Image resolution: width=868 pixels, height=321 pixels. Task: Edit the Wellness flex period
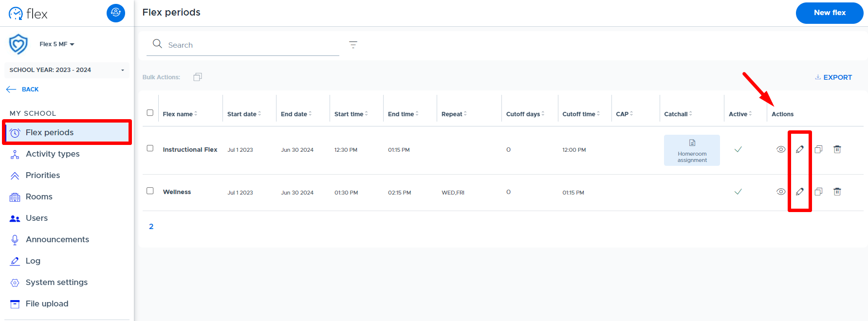(x=800, y=192)
